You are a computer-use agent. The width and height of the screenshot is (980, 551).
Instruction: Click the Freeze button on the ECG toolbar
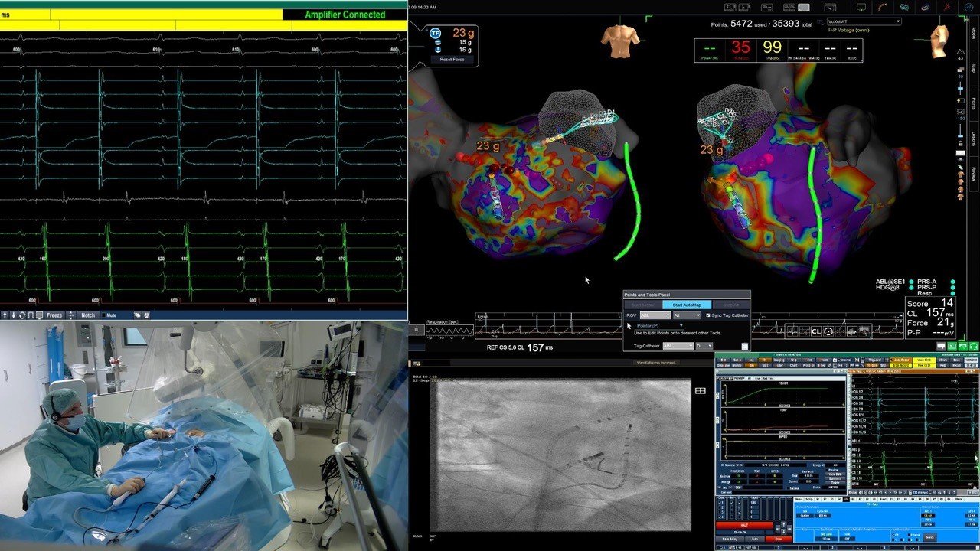click(x=54, y=315)
